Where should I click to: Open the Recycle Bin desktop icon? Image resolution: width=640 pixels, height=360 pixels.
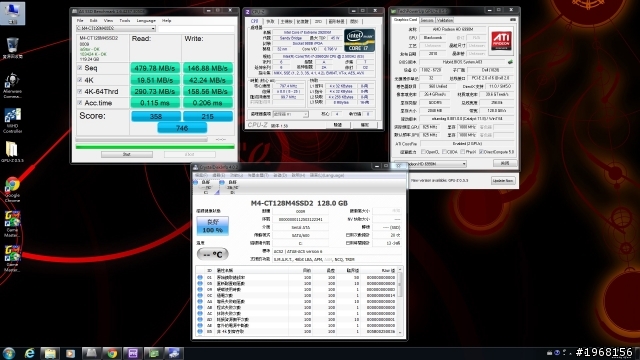click(x=13, y=48)
